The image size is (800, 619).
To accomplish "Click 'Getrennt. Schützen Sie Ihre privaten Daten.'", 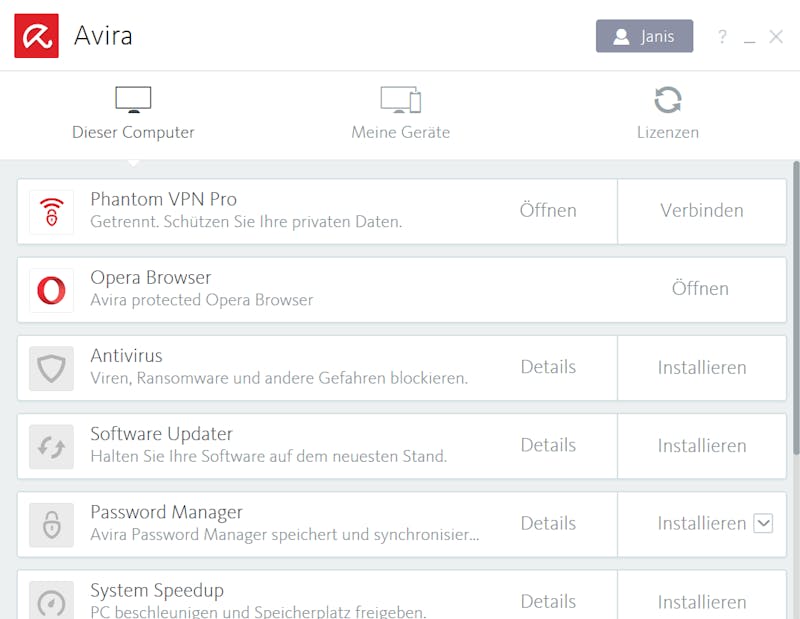I will [x=246, y=222].
